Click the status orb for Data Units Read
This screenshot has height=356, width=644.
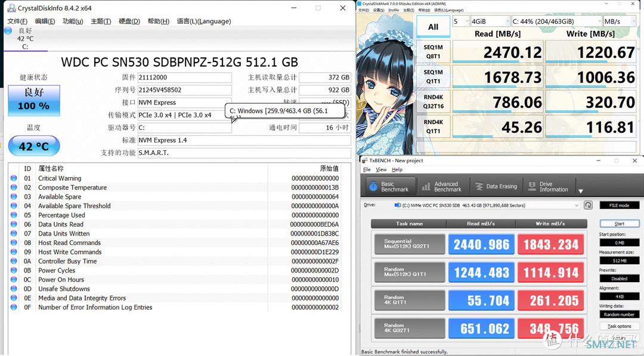[x=14, y=224]
